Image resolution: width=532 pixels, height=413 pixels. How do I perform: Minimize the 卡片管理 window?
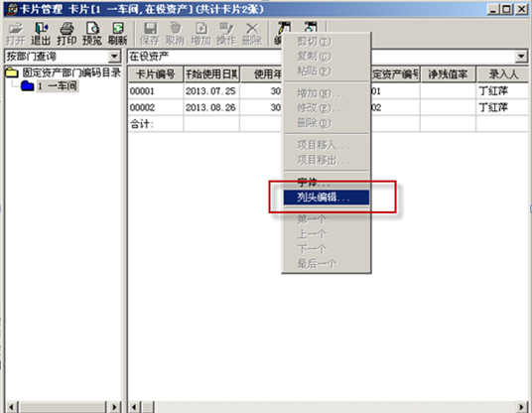tap(493, 9)
